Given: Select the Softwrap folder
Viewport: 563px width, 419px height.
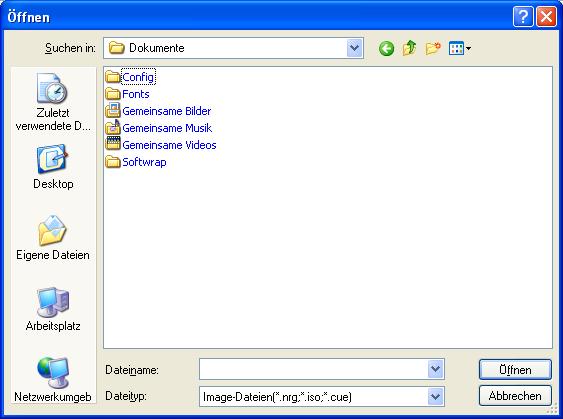Looking at the screenshot, I should 136,162.
